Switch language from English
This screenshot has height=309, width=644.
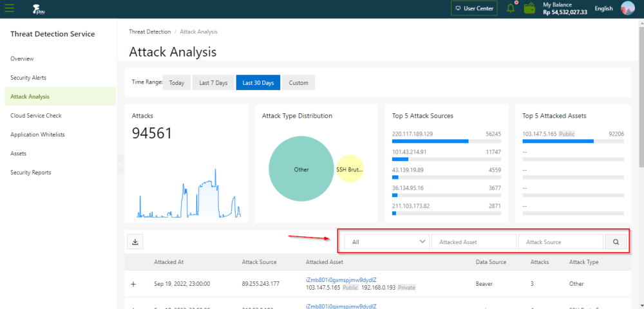[x=604, y=8]
